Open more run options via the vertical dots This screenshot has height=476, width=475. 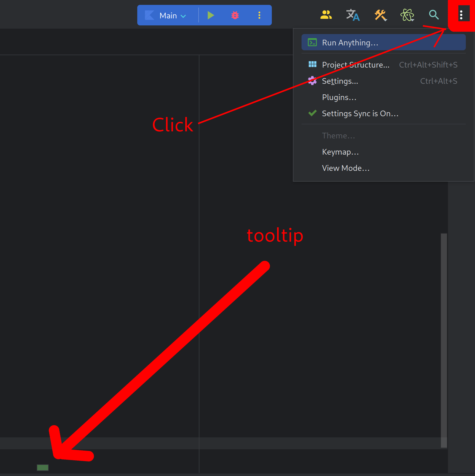[x=259, y=15]
